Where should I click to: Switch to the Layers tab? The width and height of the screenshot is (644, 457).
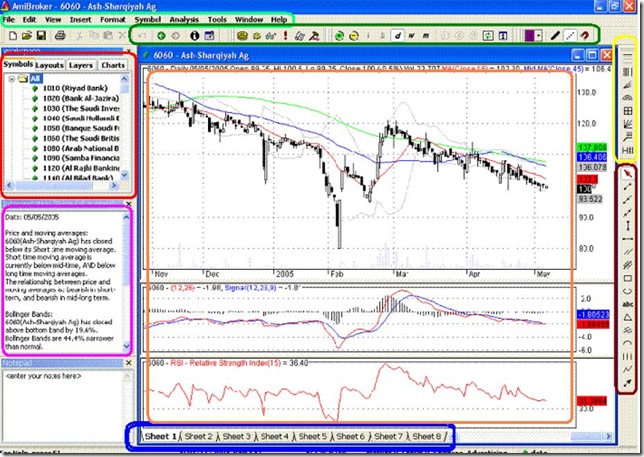(x=81, y=65)
